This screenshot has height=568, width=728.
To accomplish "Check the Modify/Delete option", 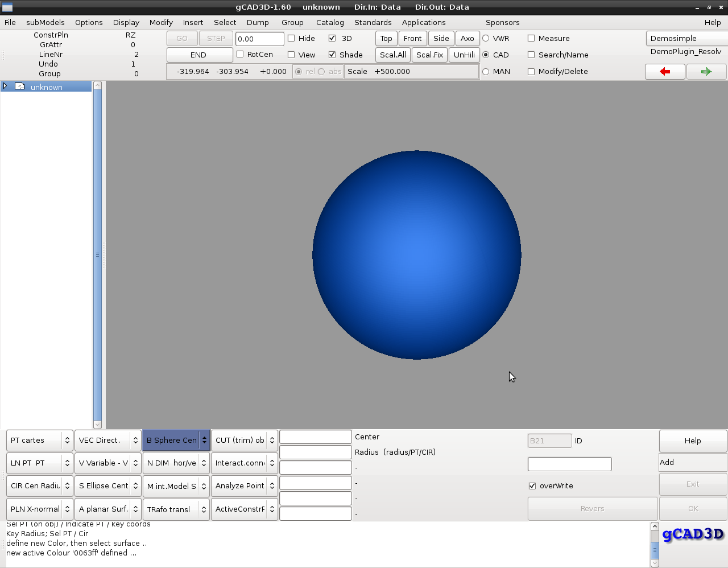I will [x=531, y=71].
